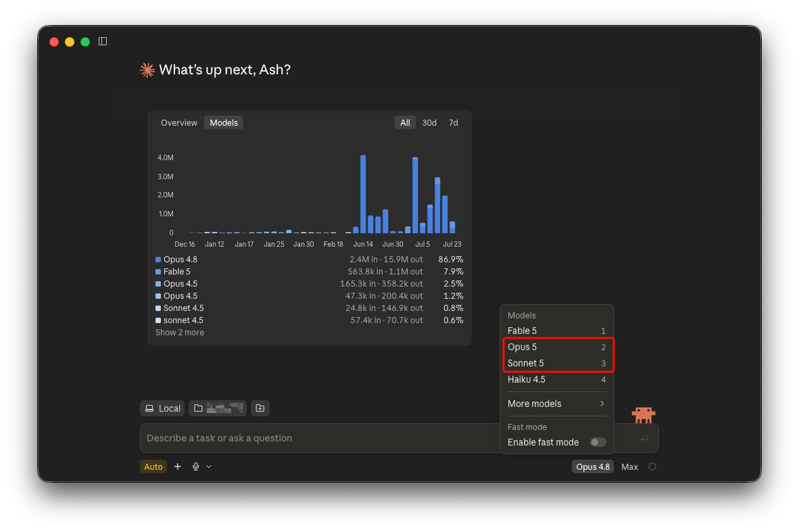Screen dimensions: 799x532
Task: Select the 7d time range
Action: click(x=453, y=123)
